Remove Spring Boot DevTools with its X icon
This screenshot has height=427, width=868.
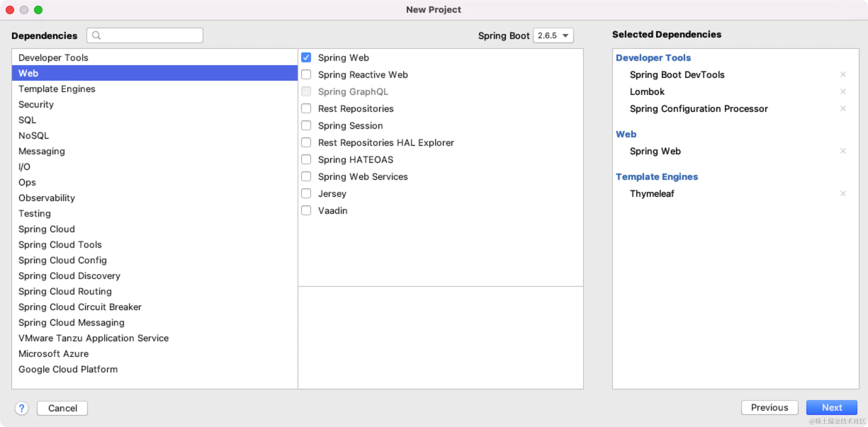click(x=843, y=74)
